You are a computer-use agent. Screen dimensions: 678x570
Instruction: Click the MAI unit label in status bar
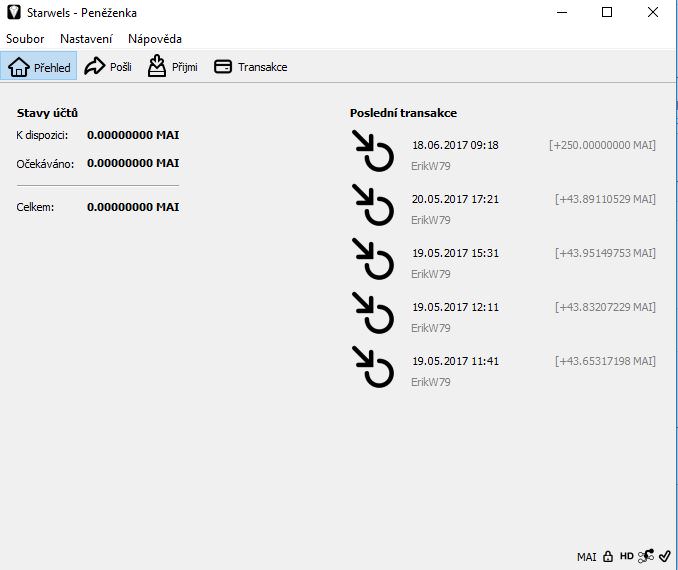pyautogui.click(x=586, y=557)
